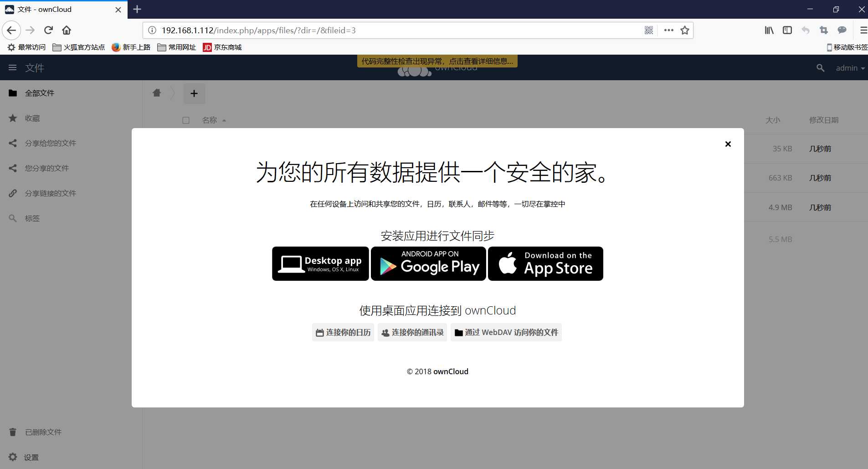Screen dimensions: 868x469
Task: Open the Desktop app download badge
Action: coord(320,263)
